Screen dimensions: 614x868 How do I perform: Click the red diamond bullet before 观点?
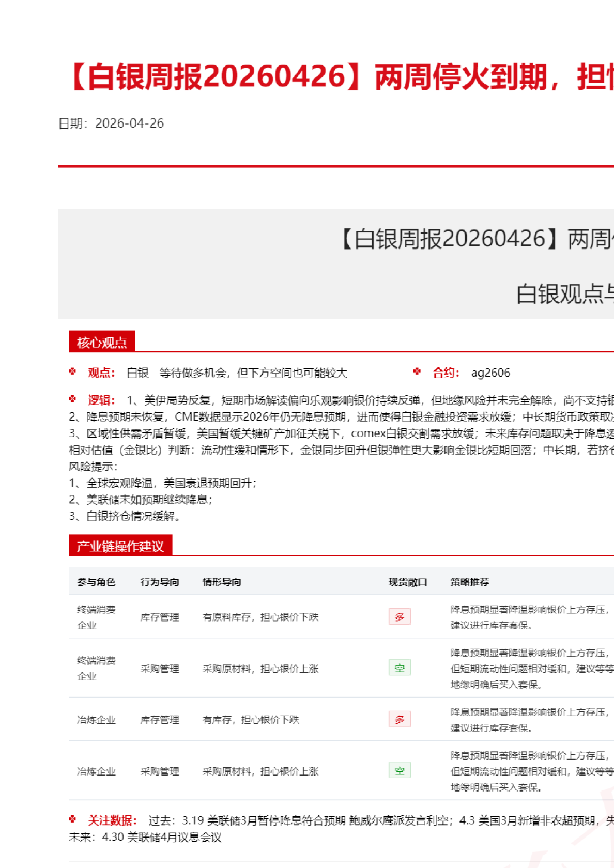click(72, 371)
